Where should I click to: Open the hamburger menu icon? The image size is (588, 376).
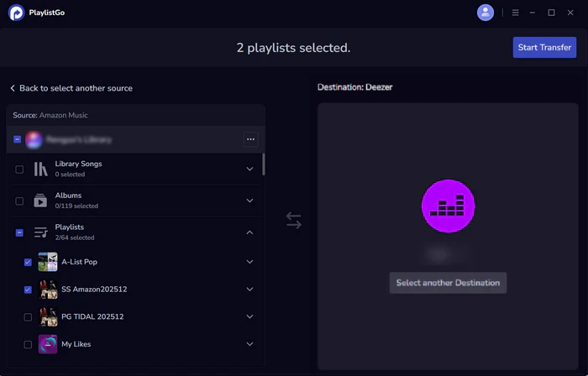pos(515,13)
